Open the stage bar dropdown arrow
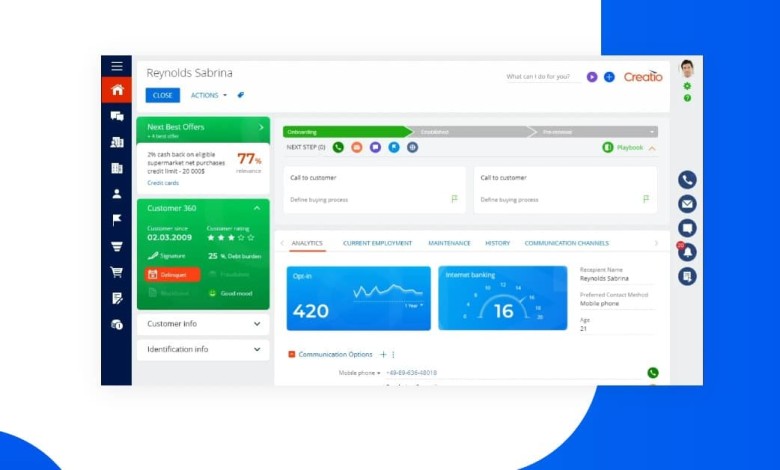780x470 pixels. [652, 132]
